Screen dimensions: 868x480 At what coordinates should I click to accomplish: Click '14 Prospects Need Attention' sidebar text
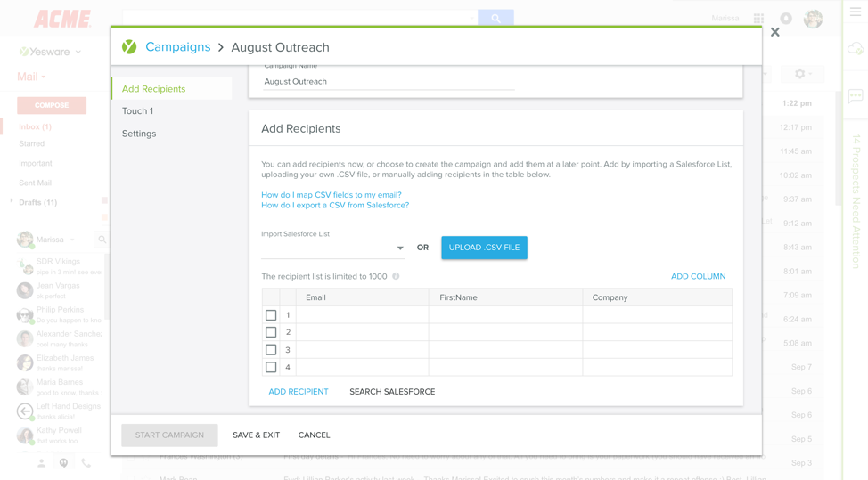pyautogui.click(x=856, y=201)
